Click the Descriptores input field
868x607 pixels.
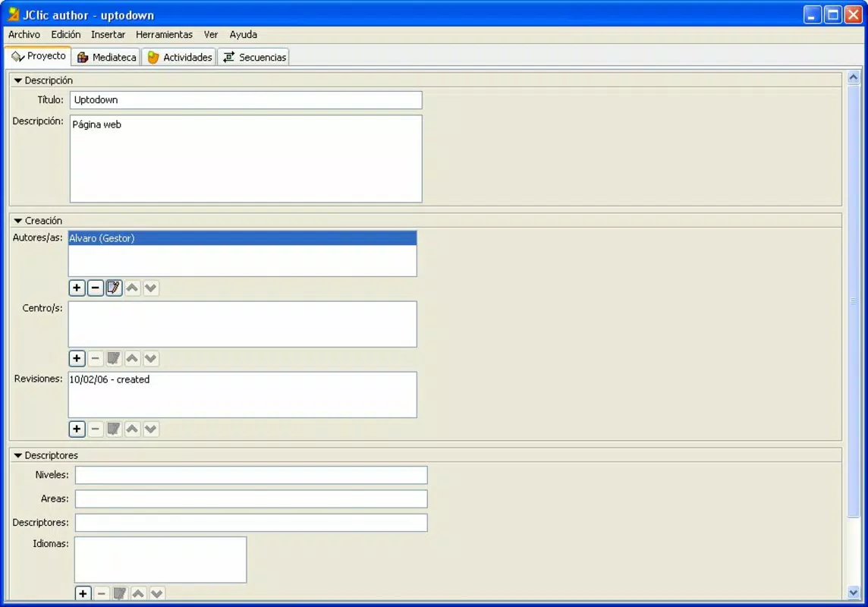pyautogui.click(x=251, y=522)
